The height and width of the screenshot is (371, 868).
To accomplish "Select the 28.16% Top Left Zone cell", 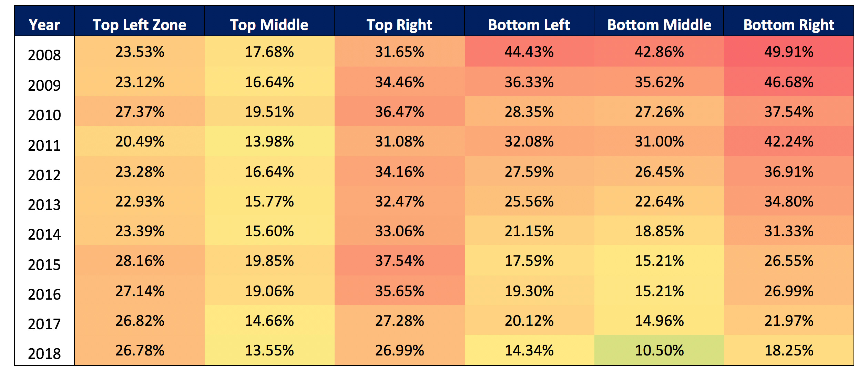I will point(140,261).
